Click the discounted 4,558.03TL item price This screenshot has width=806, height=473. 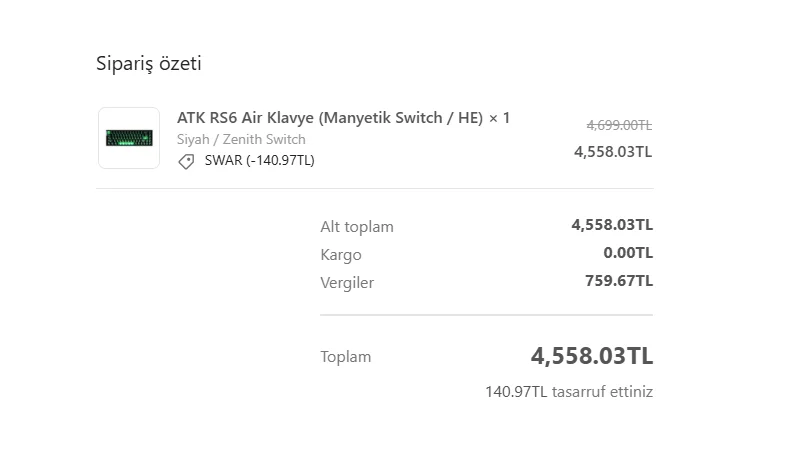point(613,152)
